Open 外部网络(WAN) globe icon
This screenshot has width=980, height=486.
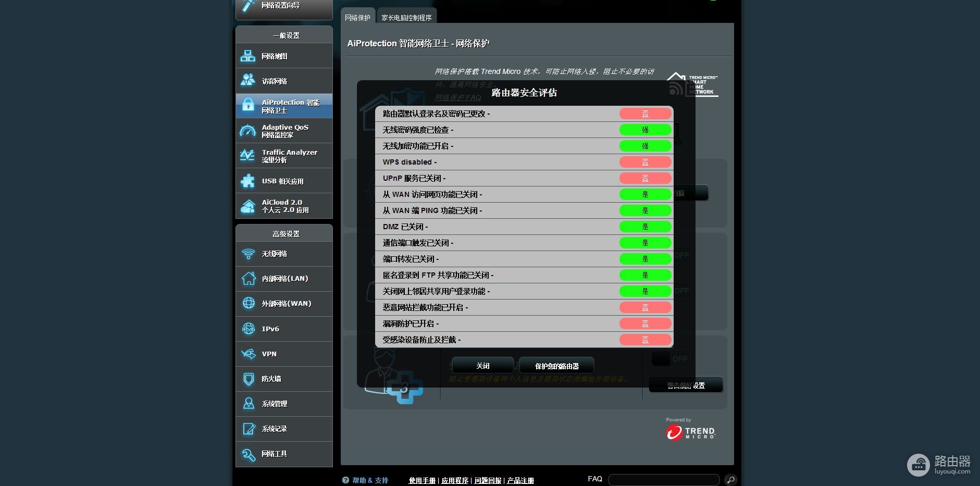click(249, 303)
